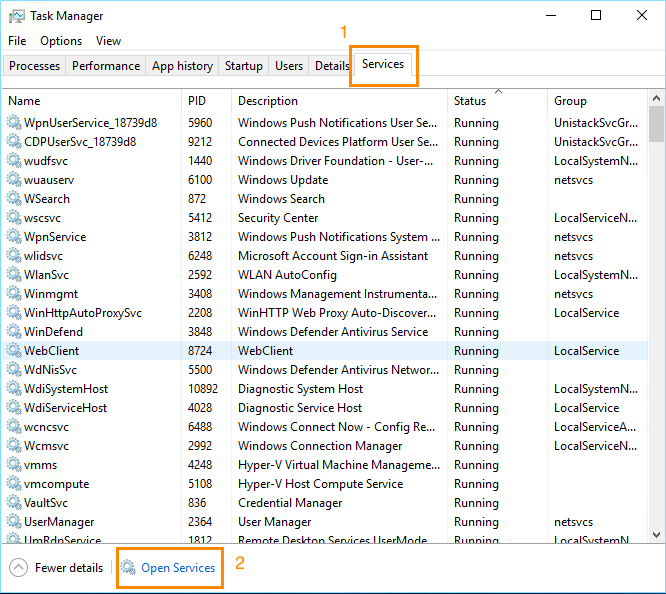Click gear icon beside WinDefend

[14, 331]
